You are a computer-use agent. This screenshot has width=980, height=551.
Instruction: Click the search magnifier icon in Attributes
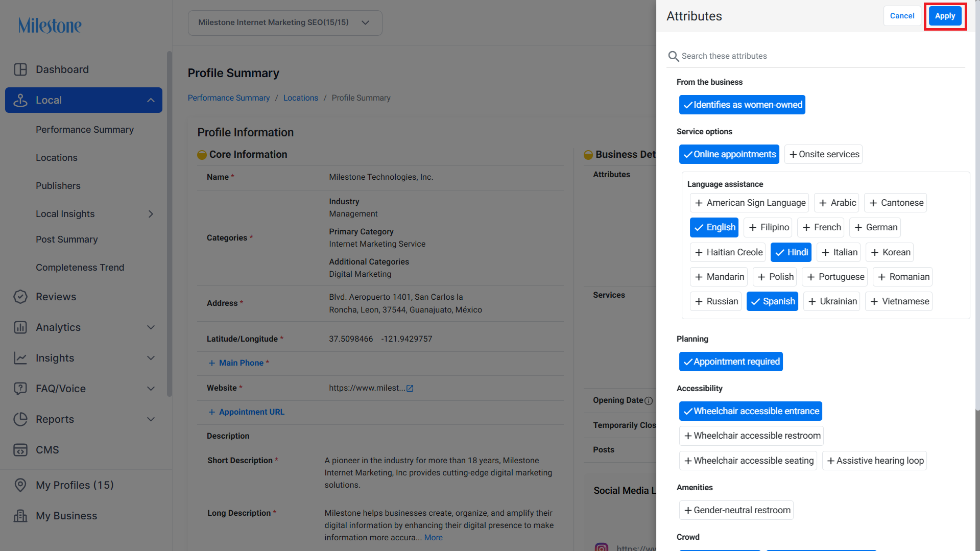click(x=674, y=56)
